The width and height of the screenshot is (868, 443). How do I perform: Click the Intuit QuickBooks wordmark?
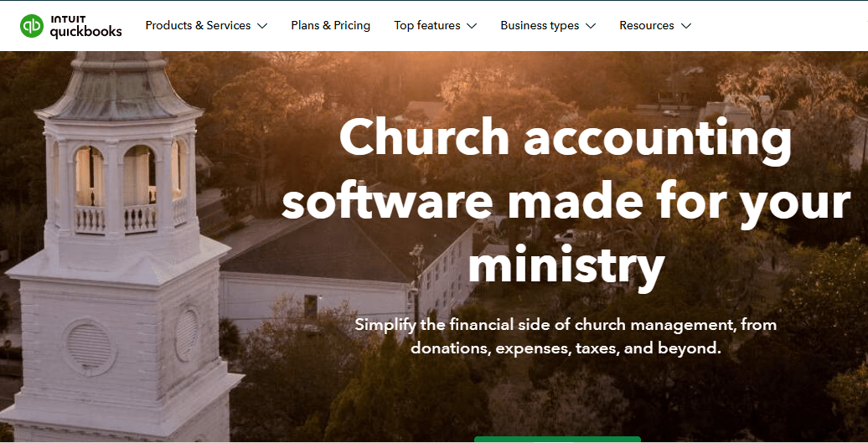click(x=85, y=26)
